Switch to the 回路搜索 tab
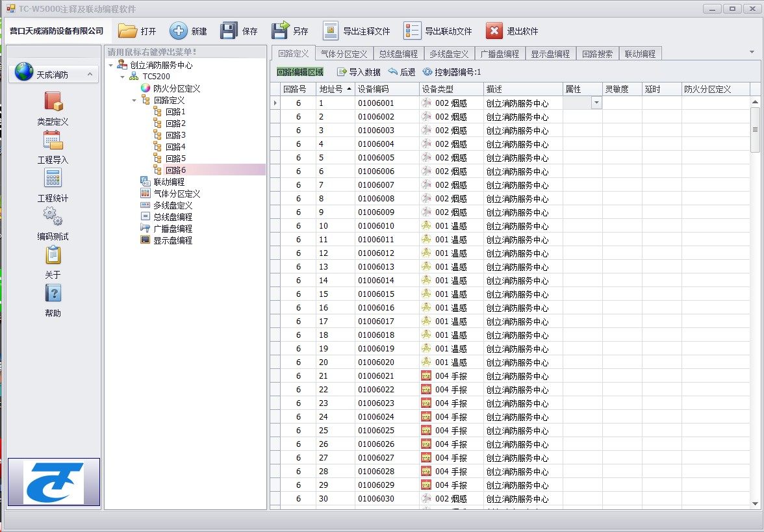The height and width of the screenshot is (532, 764). pyautogui.click(x=598, y=53)
